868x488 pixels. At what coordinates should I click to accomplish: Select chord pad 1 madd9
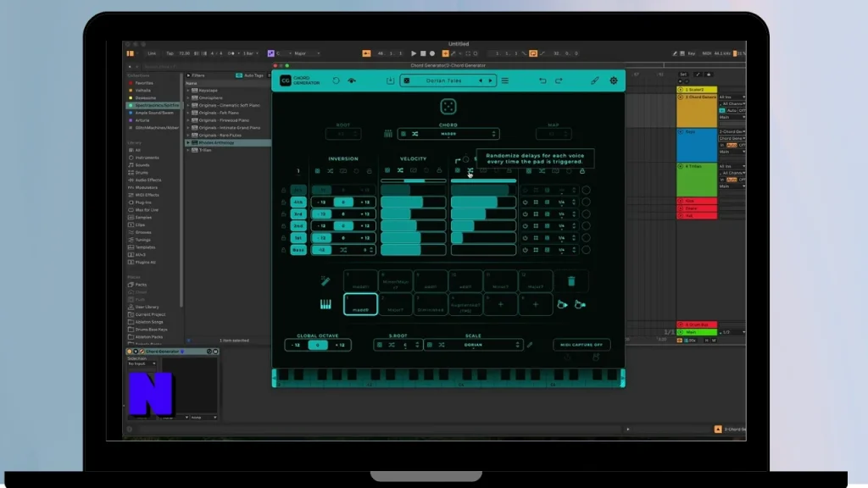(x=360, y=304)
